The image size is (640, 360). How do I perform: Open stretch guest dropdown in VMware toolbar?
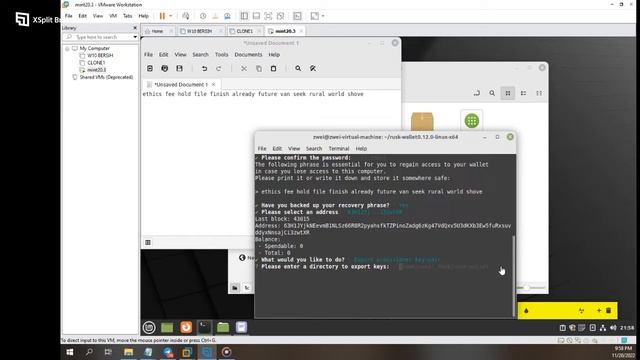323,16
